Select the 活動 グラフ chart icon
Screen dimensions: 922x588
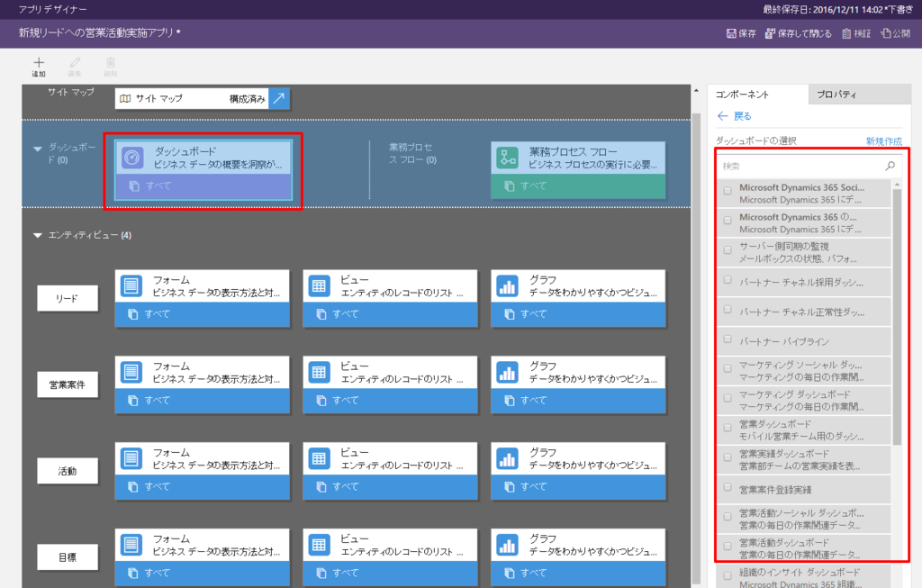tap(507, 458)
